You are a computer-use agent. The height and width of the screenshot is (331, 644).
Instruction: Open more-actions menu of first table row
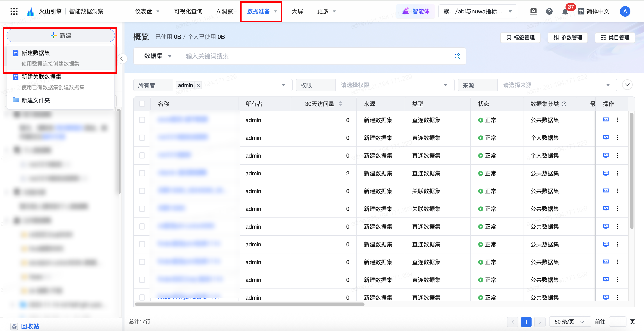tap(617, 120)
